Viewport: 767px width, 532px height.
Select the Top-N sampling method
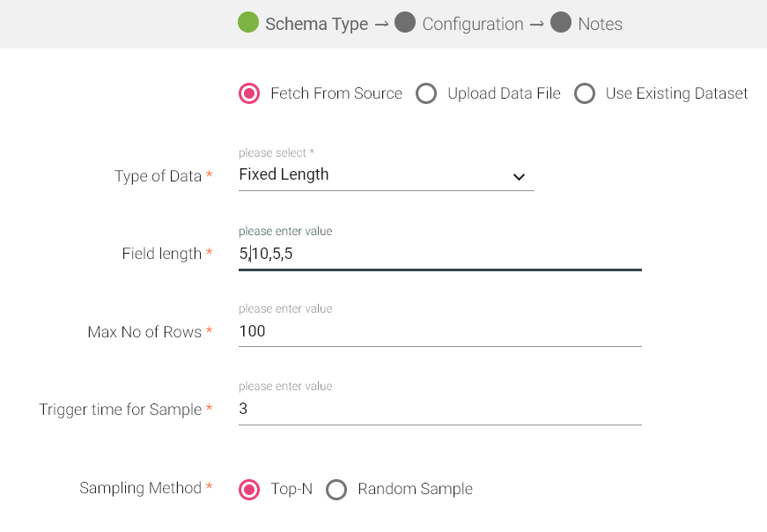tap(249, 490)
